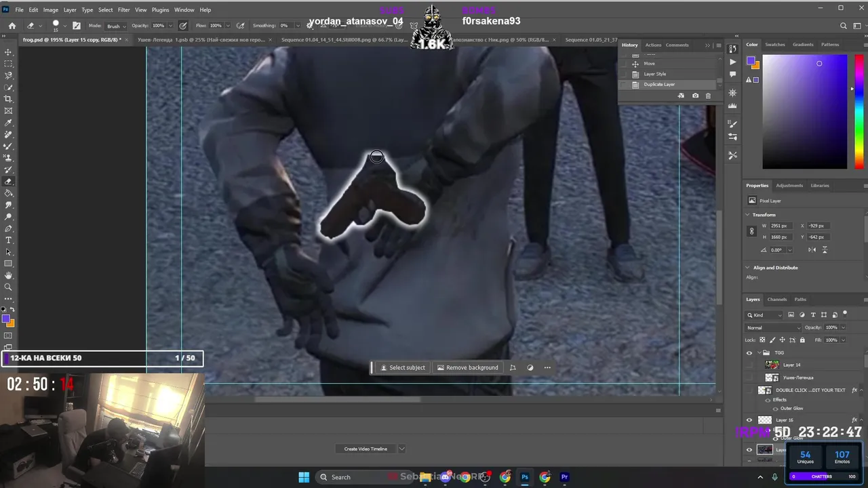This screenshot has height=488, width=868.
Task: Select the Lasso tool
Action: (x=8, y=75)
